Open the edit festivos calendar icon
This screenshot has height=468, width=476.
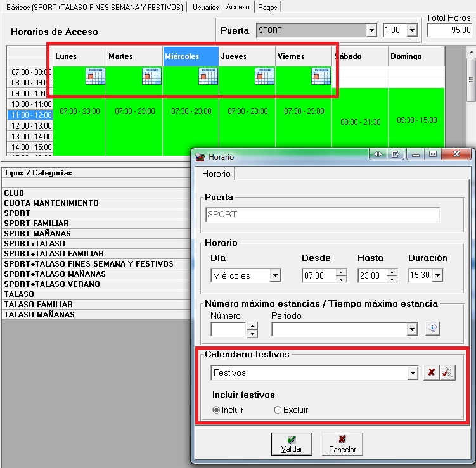pyautogui.click(x=447, y=372)
